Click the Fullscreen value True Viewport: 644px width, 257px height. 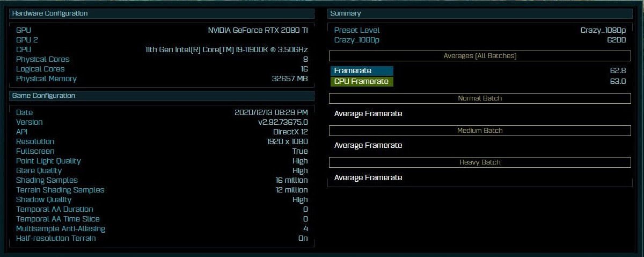[x=300, y=151]
